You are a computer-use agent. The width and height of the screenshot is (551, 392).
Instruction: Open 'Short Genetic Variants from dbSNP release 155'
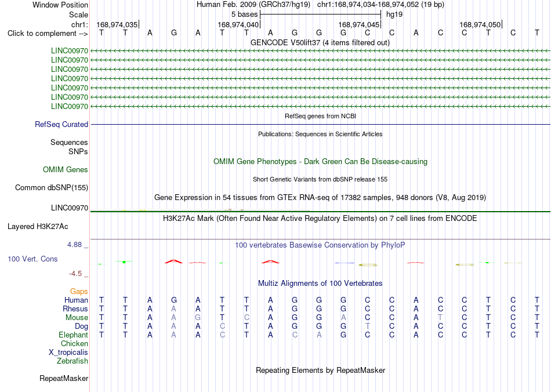pos(320,180)
